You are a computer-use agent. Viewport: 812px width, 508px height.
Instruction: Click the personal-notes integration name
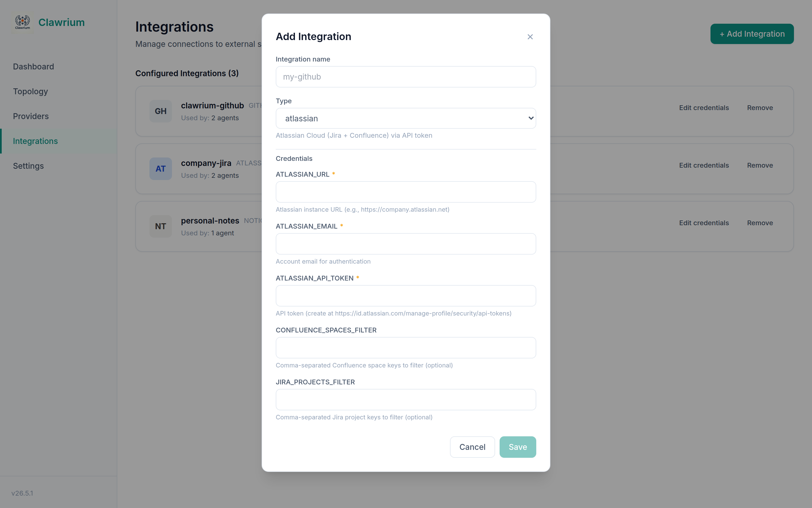(x=210, y=221)
